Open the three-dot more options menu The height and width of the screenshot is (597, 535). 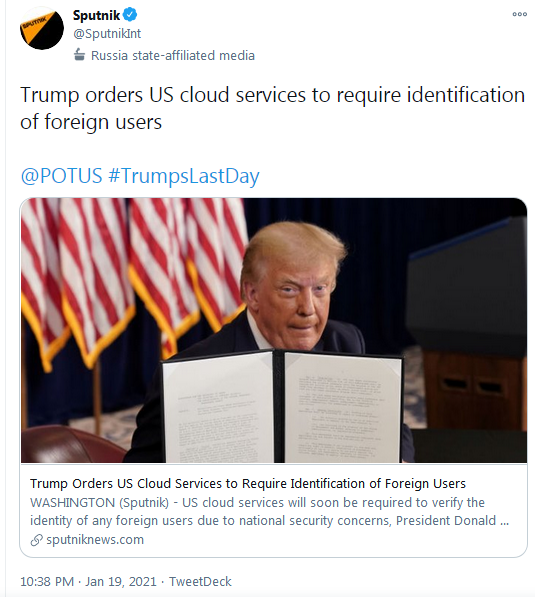[x=519, y=14]
